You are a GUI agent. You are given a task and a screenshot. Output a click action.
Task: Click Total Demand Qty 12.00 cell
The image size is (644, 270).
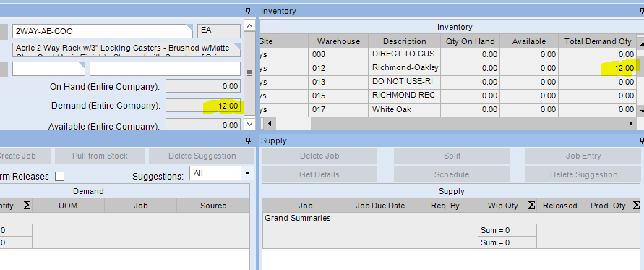(x=598, y=68)
